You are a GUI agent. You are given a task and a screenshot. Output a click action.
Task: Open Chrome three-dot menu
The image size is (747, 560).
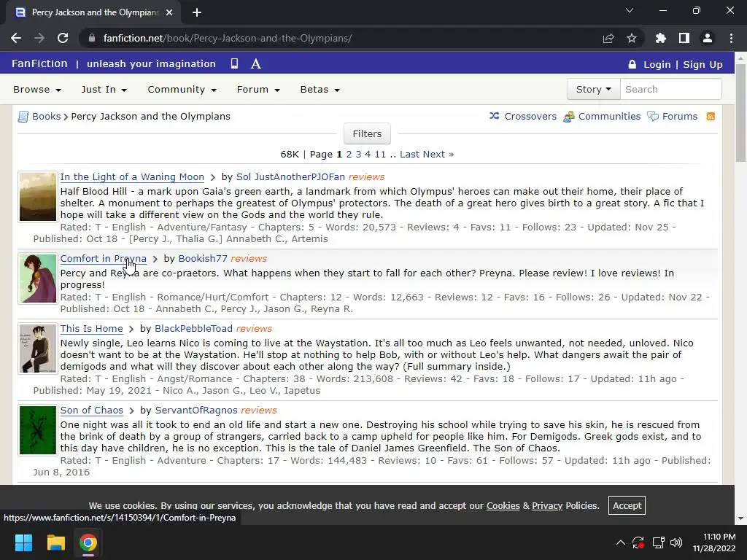coord(731,38)
